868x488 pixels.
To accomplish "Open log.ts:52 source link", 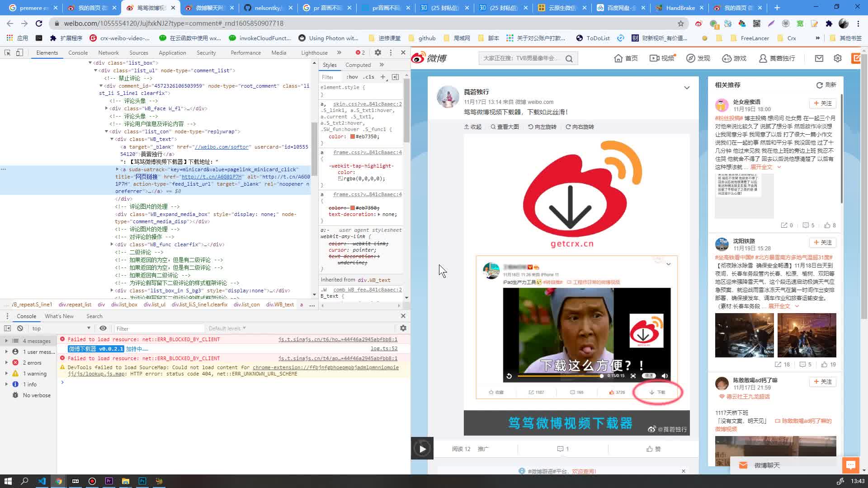I will point(384,349).
